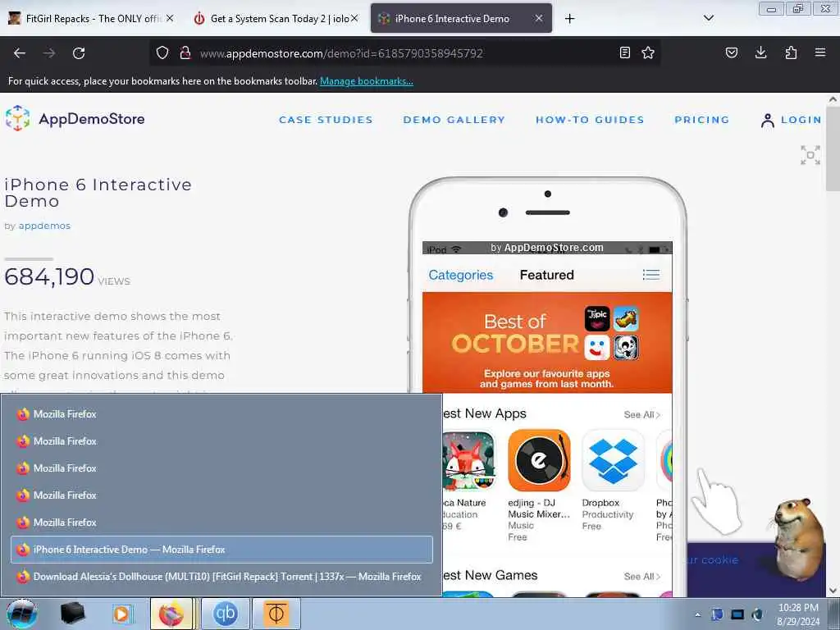Open Case Studies navigation item
The image size is (840, 630).
[326, 120]
